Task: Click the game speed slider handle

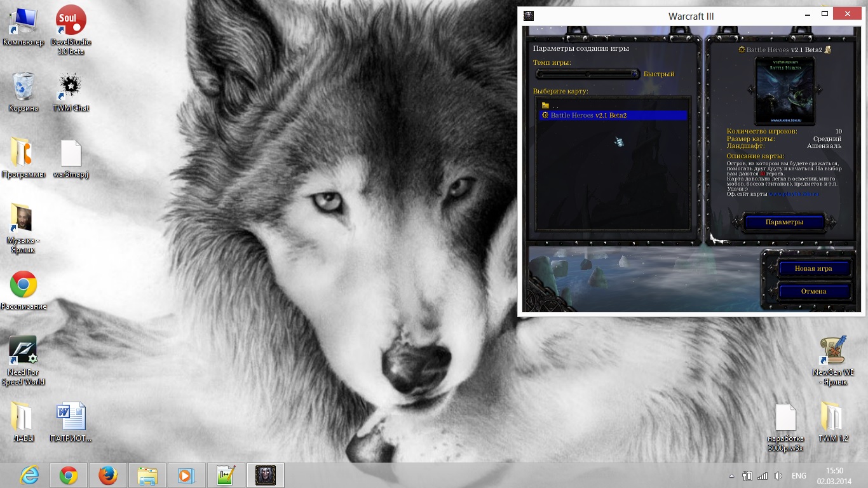Action: [x=634, y=74]
